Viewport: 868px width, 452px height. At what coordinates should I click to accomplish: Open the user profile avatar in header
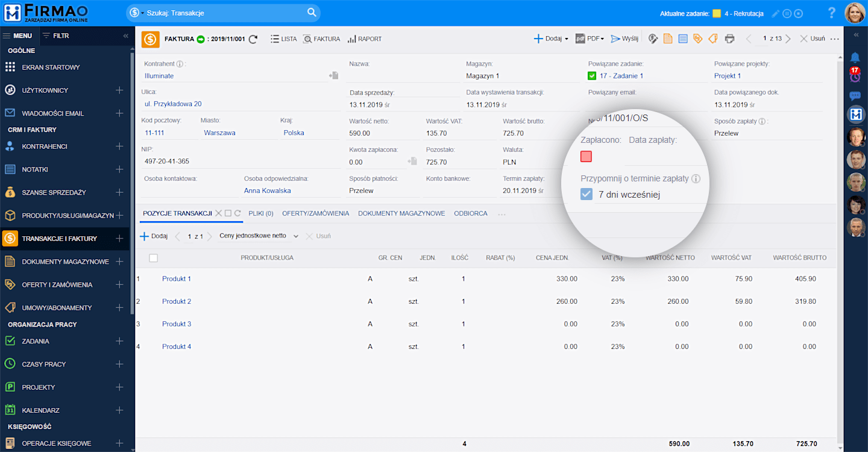pyautogui.click(x=855, y=13)
